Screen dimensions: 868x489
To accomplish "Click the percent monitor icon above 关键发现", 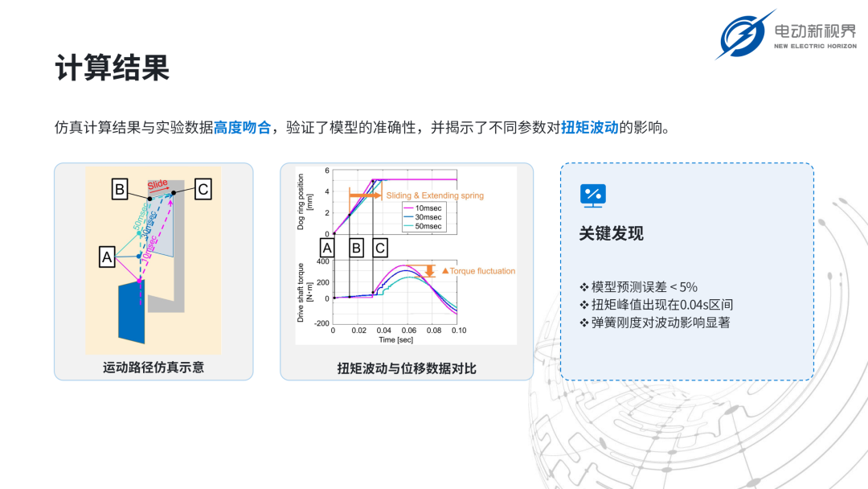I will (593, 195).
